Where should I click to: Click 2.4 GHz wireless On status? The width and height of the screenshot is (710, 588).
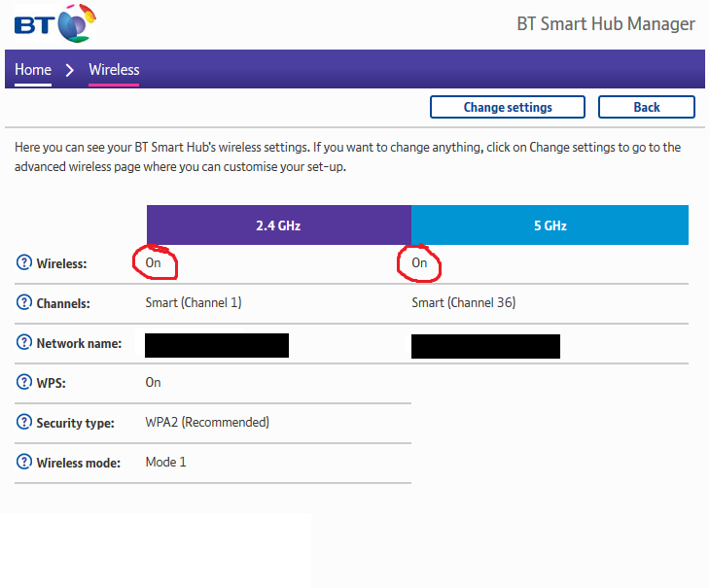tap(154, 263)
